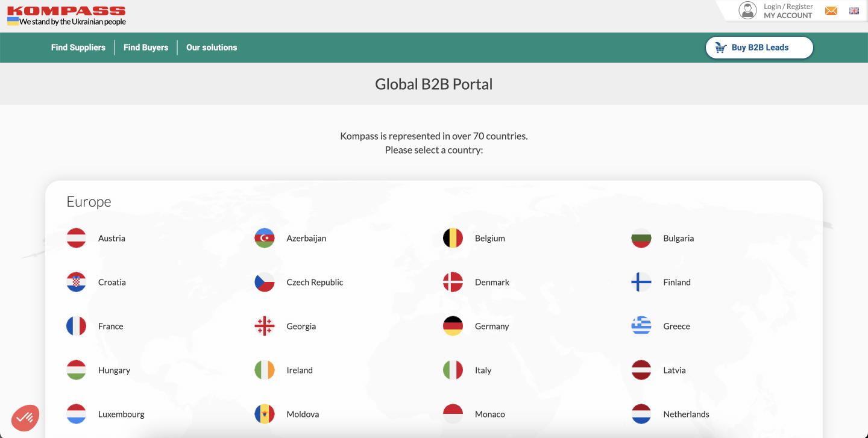
Task: Choose Czech Republic from the list
Action: click(x=315, y=282)
